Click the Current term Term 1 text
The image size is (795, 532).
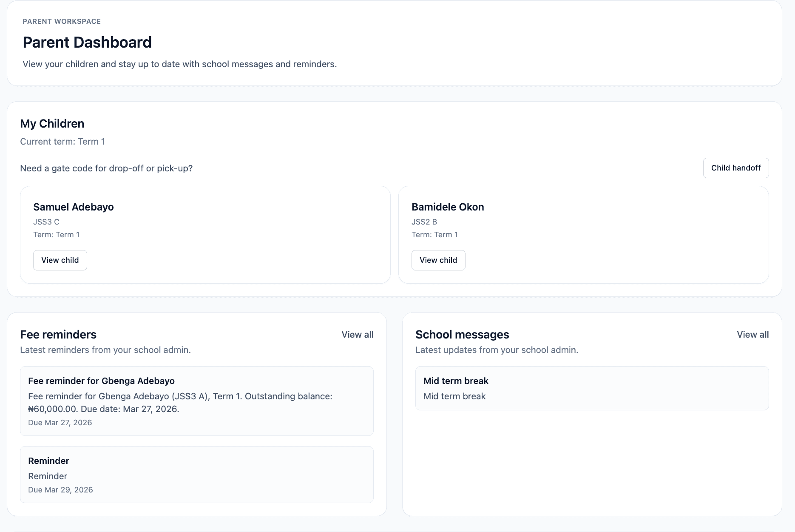62,141
